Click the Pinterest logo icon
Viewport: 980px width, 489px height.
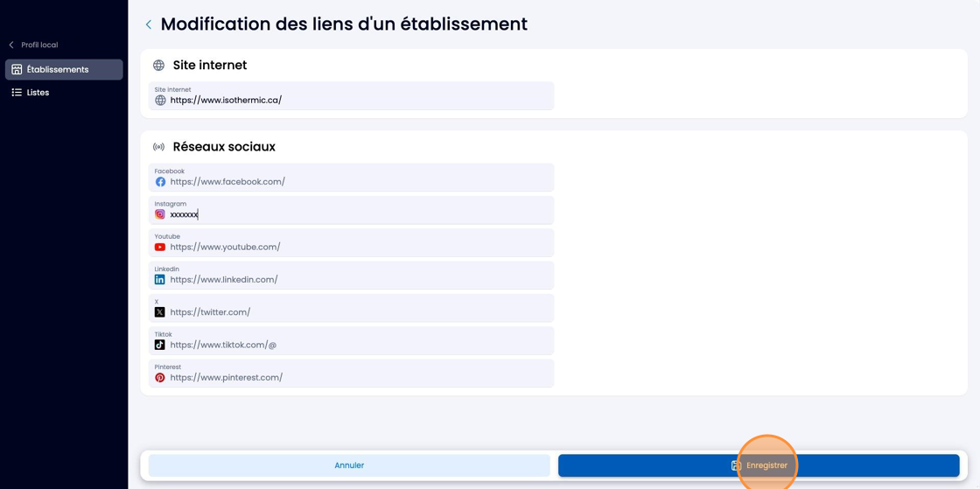160,377
